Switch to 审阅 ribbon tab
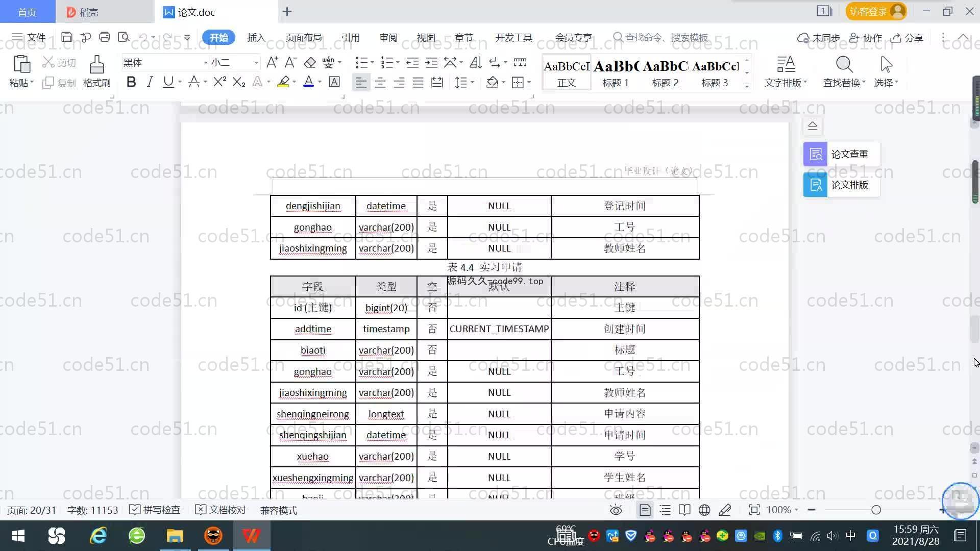This screenshot has height=551, width=980. [388, 37]
